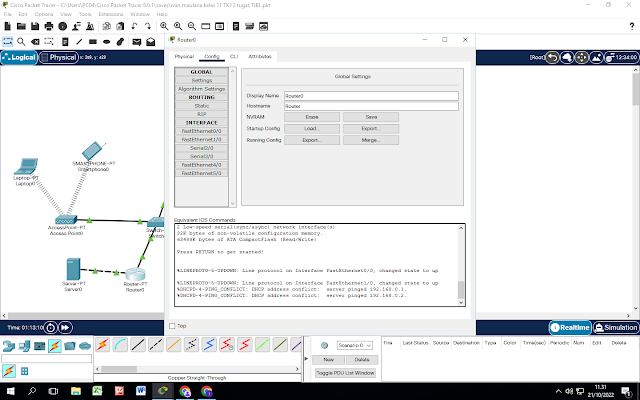The width and height of the screenshot is (640, 400).
Task: Select the Automatic connection lightning cable
Action: click(102, 345)
